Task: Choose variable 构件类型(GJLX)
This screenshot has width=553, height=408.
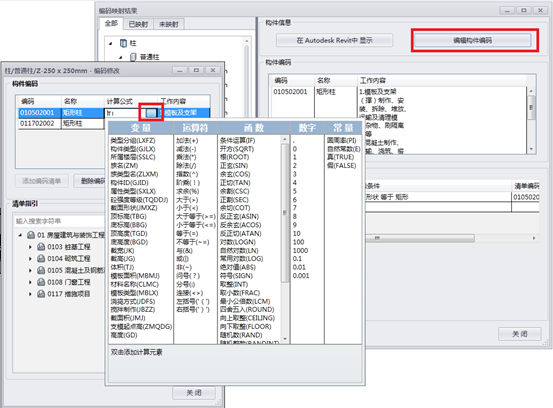Action: [x=133, y=149]
